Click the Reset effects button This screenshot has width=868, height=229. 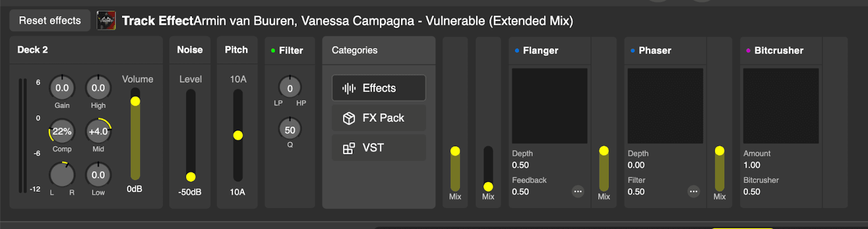[x=50, y=21]
